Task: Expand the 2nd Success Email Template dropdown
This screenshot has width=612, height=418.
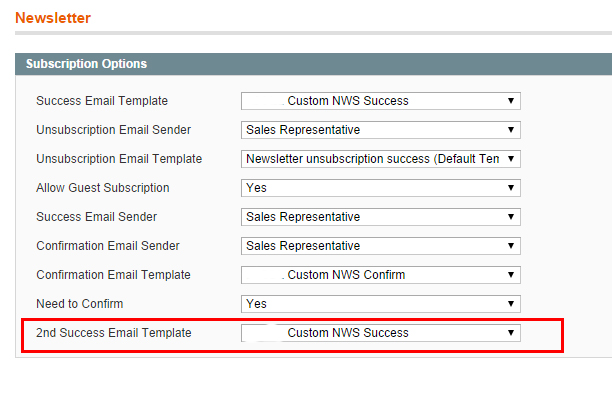Action: [380, 333]
